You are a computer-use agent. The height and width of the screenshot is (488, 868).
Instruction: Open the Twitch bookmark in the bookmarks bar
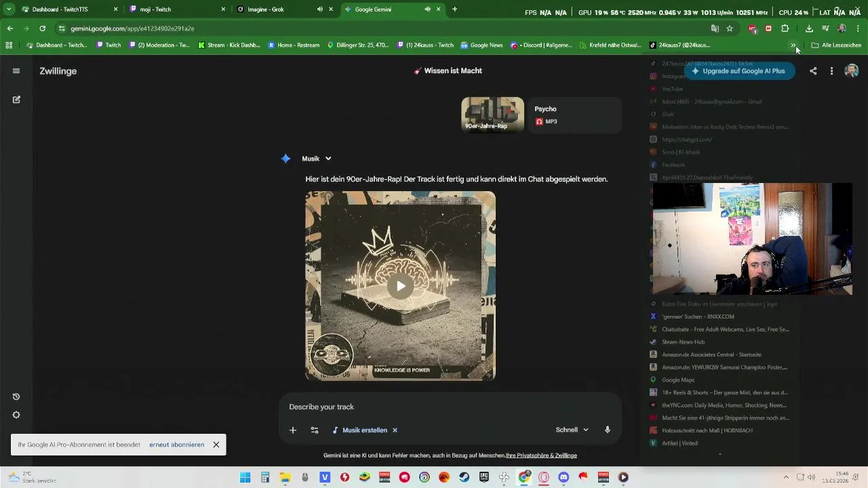pos(108,45)
